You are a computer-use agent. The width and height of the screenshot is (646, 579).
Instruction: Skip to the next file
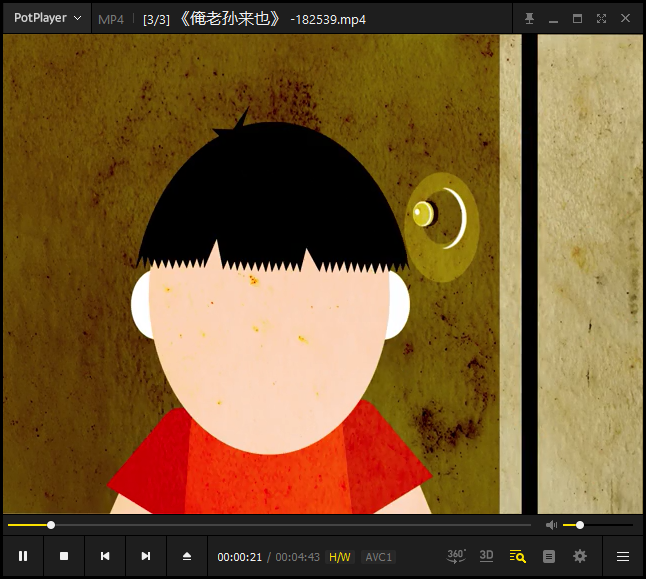pos(146,556)
